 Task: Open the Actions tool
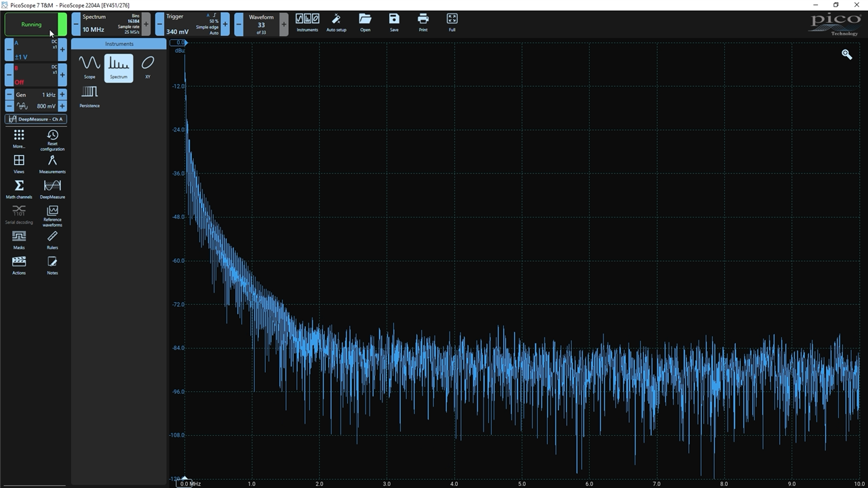point(19,265)
